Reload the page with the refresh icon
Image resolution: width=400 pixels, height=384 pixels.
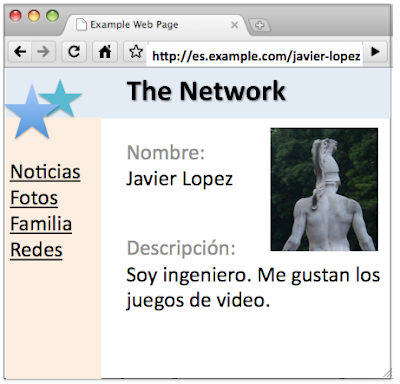click(x=74, y=52)
